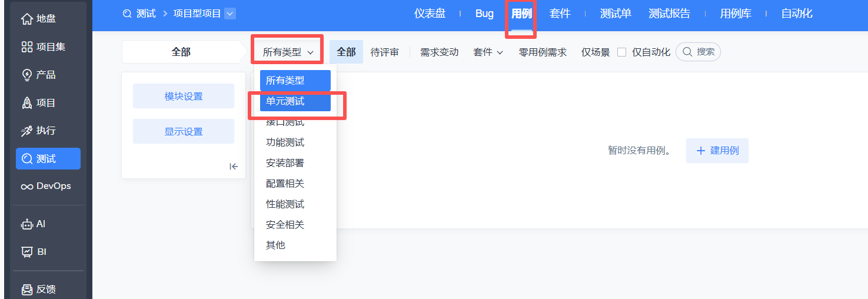Switch to the 测试报告 tab
This screenshot has height=299, width=868.
(x=669, y=14)
